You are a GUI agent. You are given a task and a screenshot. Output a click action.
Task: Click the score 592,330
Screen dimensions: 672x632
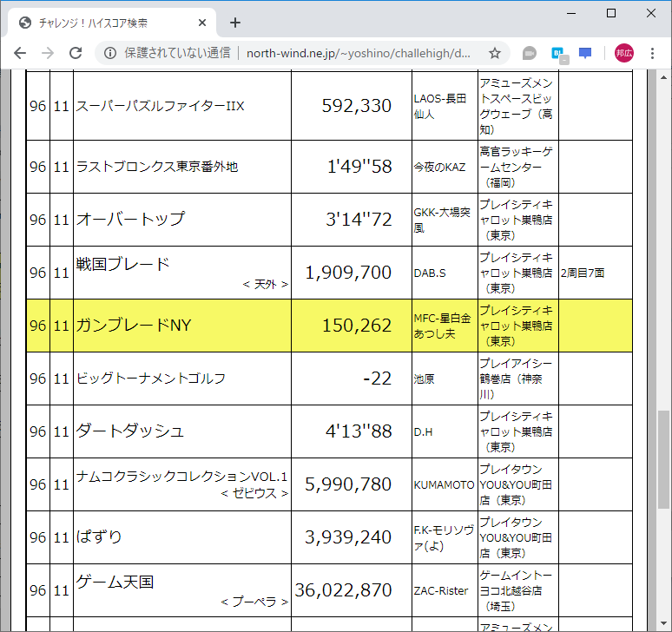point(356,106)
